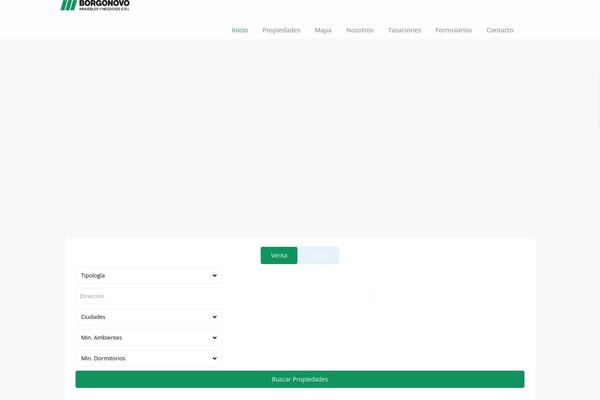Expand the Min. Ambientes dropdown
The image size is (600, 400).
click(149, 338)
